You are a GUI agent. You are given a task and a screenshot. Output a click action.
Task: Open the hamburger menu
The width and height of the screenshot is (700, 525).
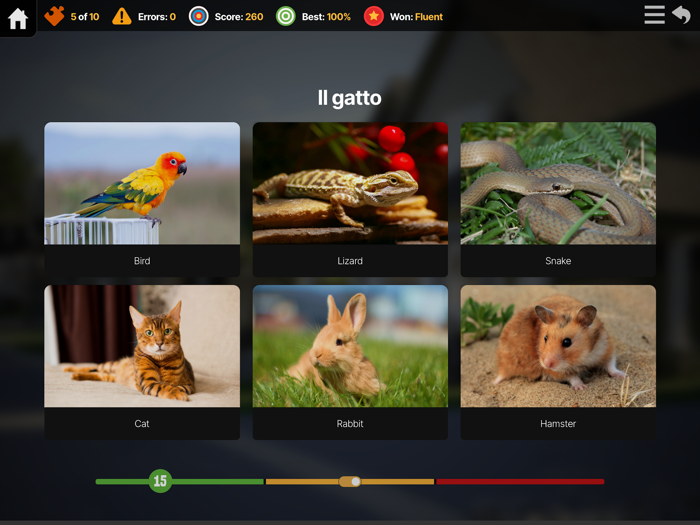[654, 15]
